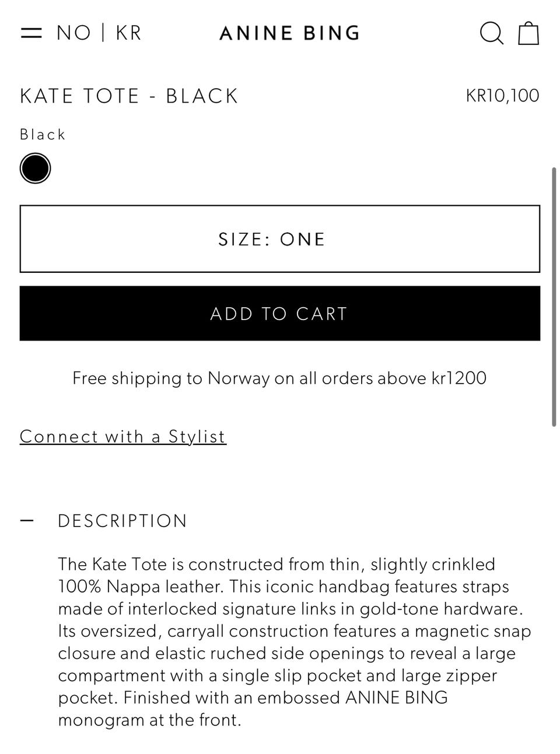The height and width of the screenshot is (754, 560).
Task: Collapse Description using the minus icon
Action: 27,520
